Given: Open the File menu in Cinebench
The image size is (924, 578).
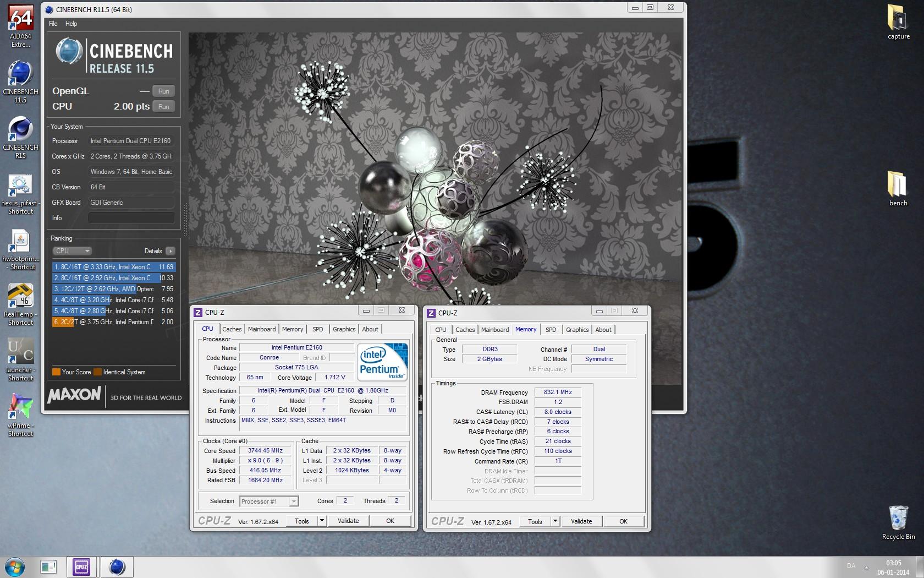Looking at the screenshot, I should (x=53, y=24).
